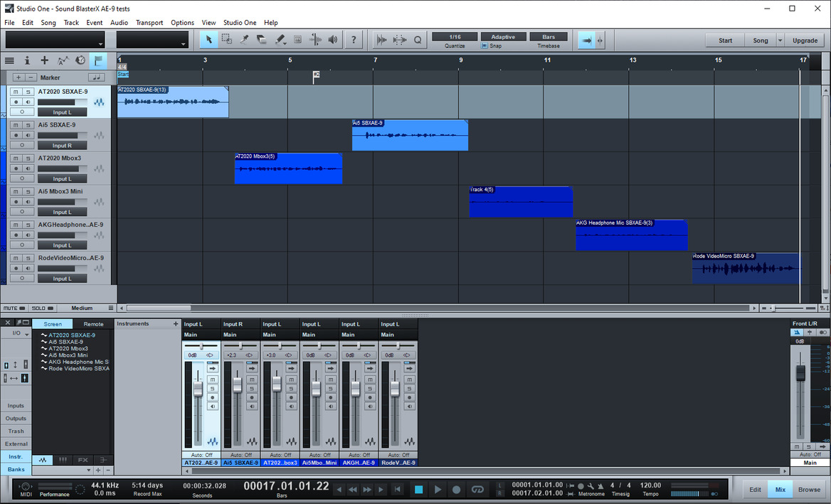Screen dimensions: 831x504
Task: Switch to the Remote tab
Action: coord(93,324)
